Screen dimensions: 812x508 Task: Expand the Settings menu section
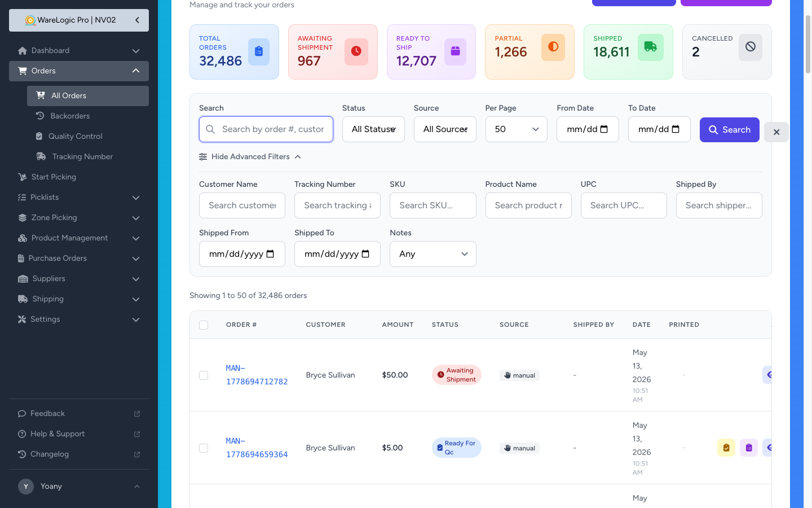click(x=79, y=319)
